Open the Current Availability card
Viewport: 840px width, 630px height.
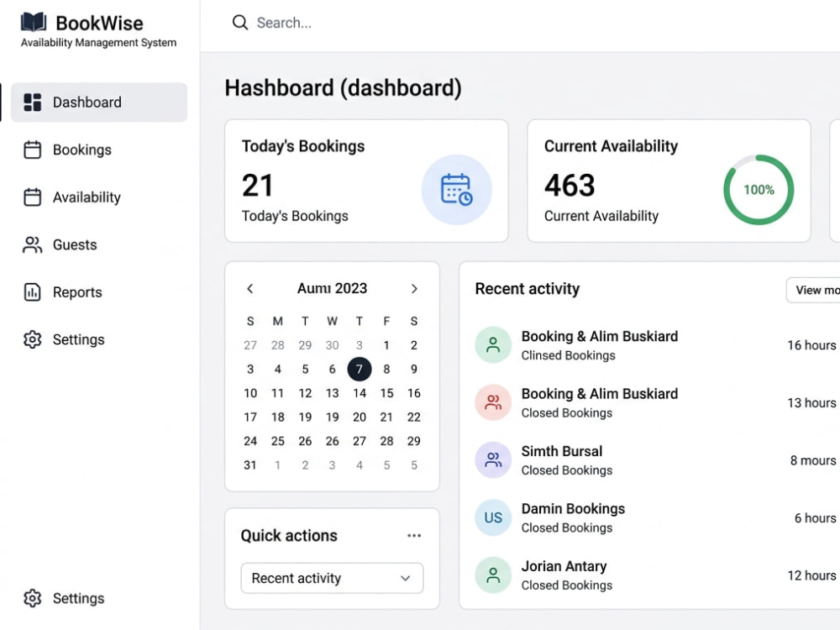click(669, 181)
